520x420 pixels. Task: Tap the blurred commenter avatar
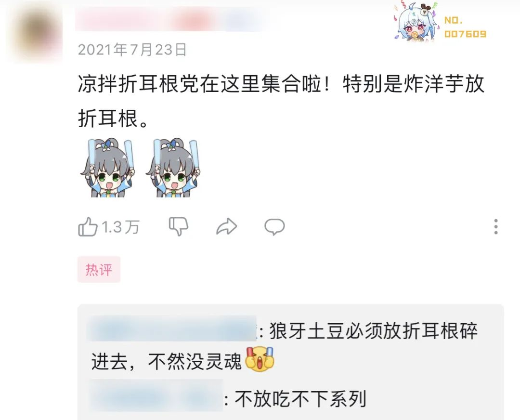click(36, 34)
